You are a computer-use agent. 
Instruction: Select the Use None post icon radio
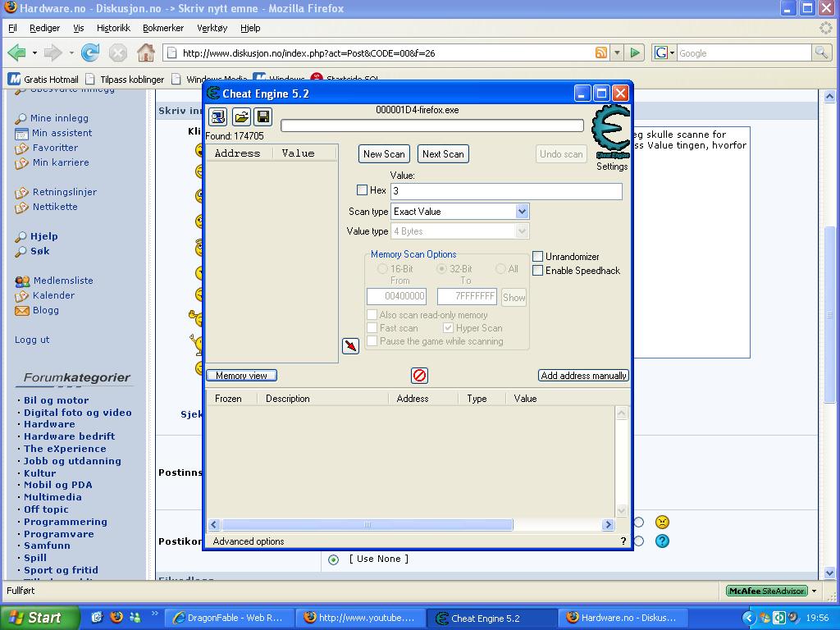(333, 559)
